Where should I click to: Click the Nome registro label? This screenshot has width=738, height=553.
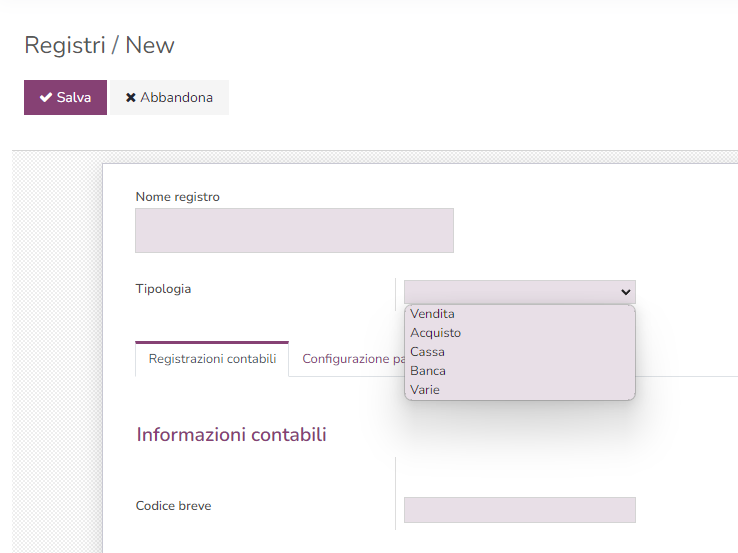pos(177,197)
